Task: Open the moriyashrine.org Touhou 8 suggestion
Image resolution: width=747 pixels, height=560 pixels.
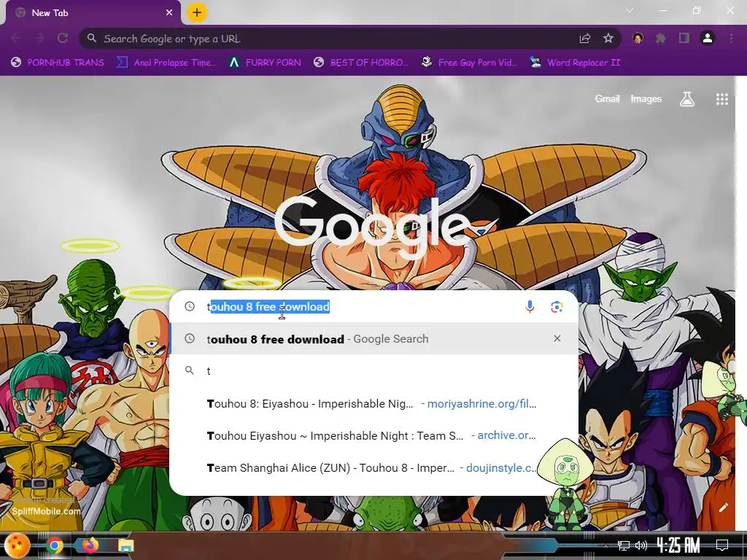Action: (x=374, y=404)
